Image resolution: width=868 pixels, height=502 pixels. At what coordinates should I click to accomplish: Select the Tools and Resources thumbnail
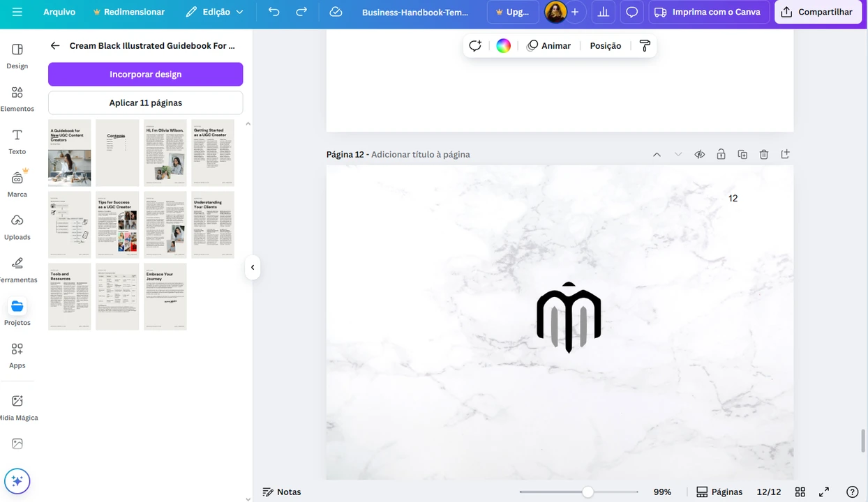pyautogui.click(x=69, y=296)
